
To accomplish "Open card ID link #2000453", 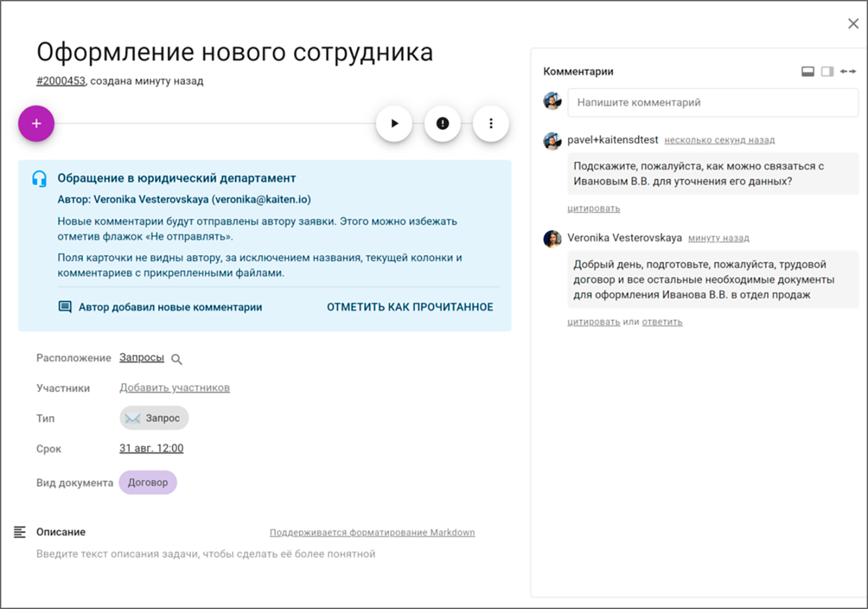I will pos(61,81).
